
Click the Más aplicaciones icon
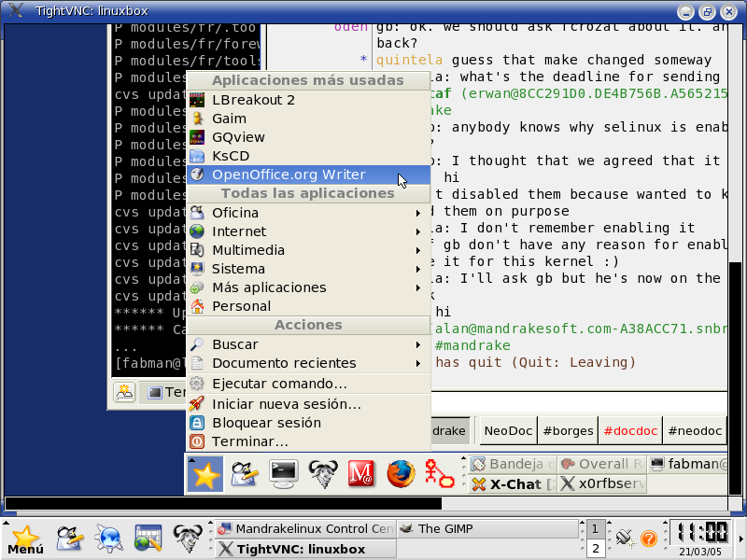point(197,287)
